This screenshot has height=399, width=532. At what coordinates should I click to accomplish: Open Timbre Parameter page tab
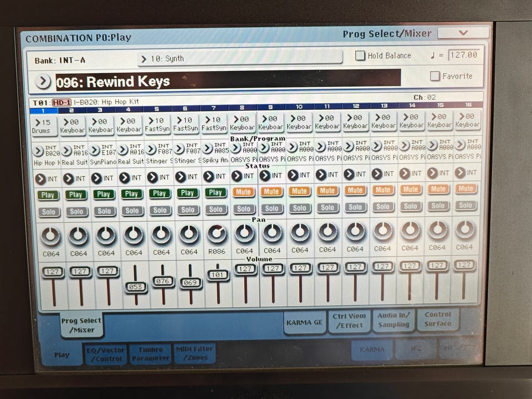pos(150,354)
